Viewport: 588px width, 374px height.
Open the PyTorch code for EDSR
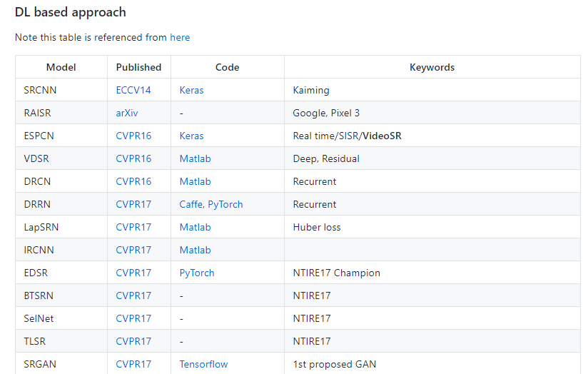[x=197, y=273]
